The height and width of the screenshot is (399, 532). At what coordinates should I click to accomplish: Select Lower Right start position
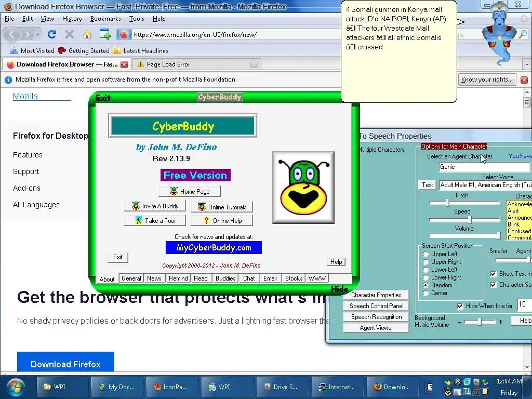(x=426, y=277)
